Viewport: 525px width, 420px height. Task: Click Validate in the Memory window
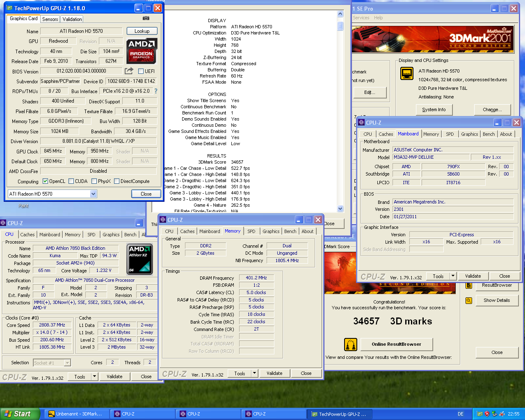click(274, 373)
